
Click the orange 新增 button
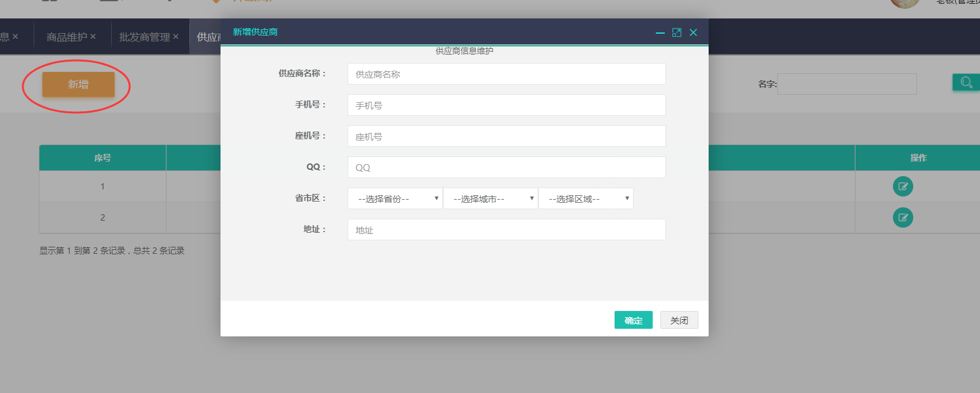click(x=78, y=85)
